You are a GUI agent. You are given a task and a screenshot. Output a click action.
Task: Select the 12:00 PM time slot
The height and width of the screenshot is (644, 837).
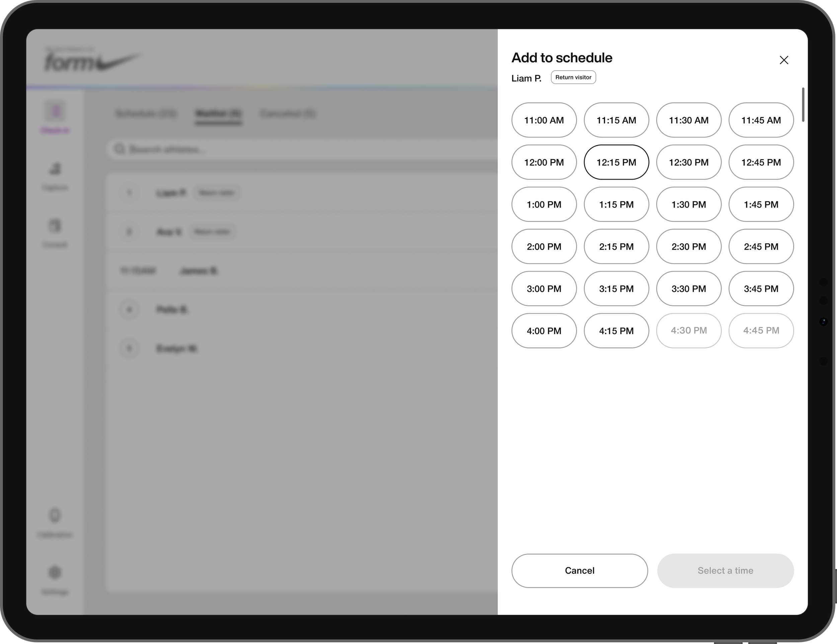tap(544, 162)
